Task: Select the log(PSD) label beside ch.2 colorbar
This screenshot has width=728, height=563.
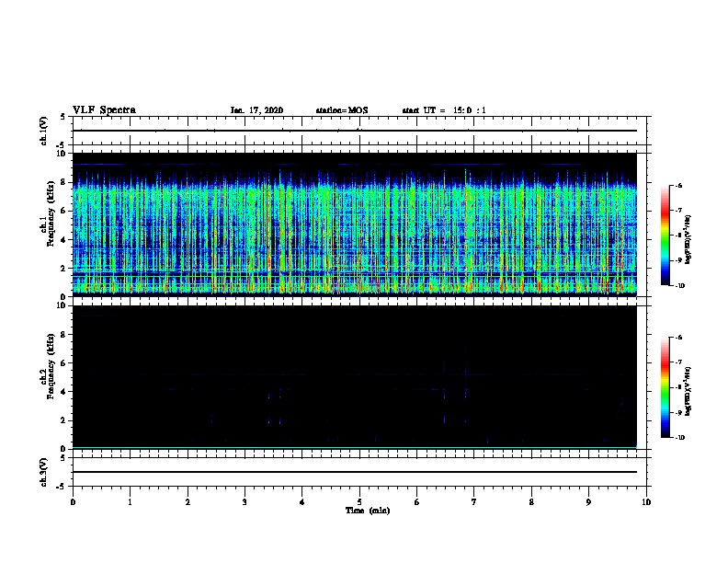Action: [688, 392]
